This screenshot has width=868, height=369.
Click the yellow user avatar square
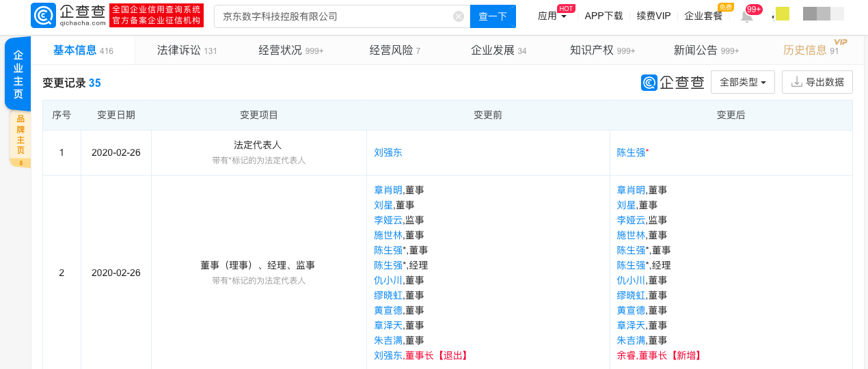click(x=783, y=14)
